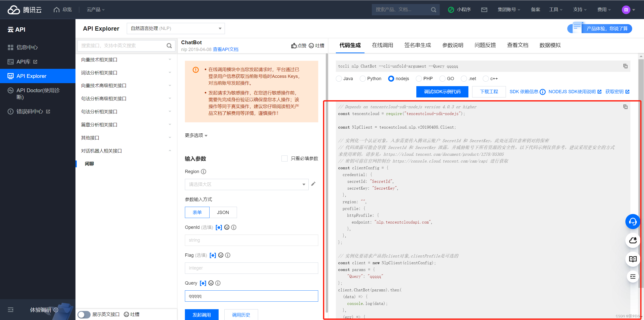Click the floating cloud assistant button
This screenshot has height=320, width=644.
coord(633,240)
